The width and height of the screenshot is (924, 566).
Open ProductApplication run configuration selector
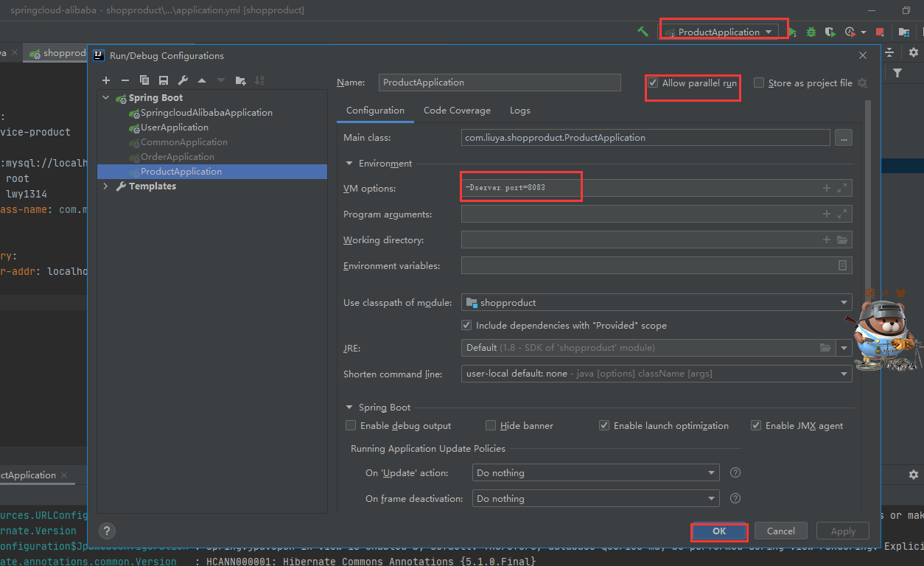click(719, 32)
